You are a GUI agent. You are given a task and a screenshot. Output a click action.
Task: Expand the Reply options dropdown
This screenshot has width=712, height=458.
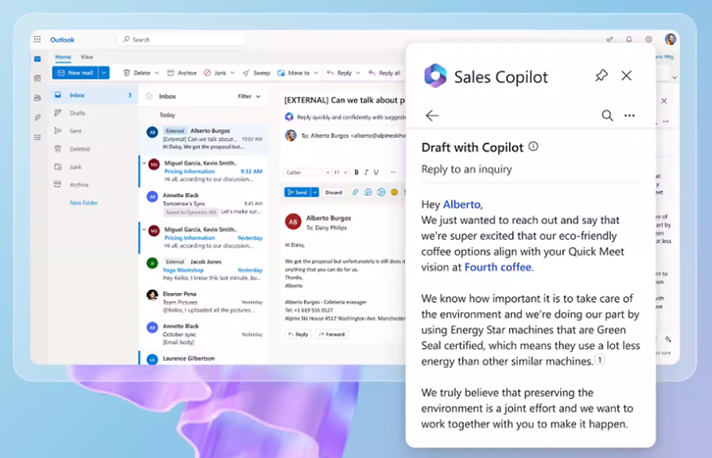358,73
